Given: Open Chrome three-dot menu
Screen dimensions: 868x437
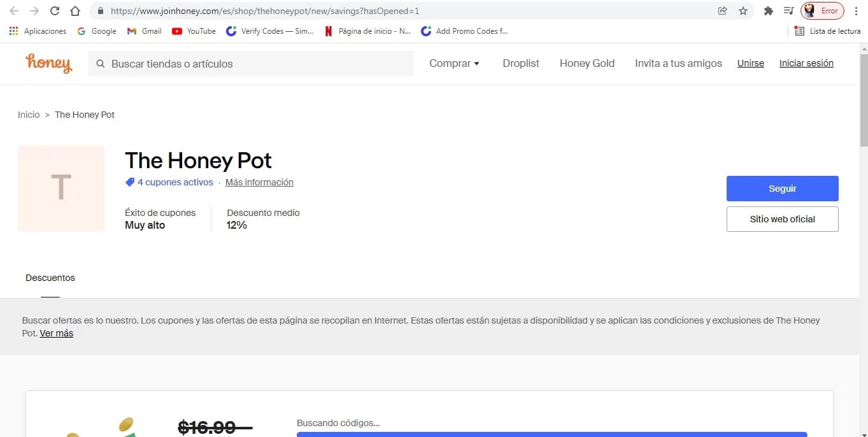Looking at the screenshot, I should pyautogui.click(x=856, y=11).
